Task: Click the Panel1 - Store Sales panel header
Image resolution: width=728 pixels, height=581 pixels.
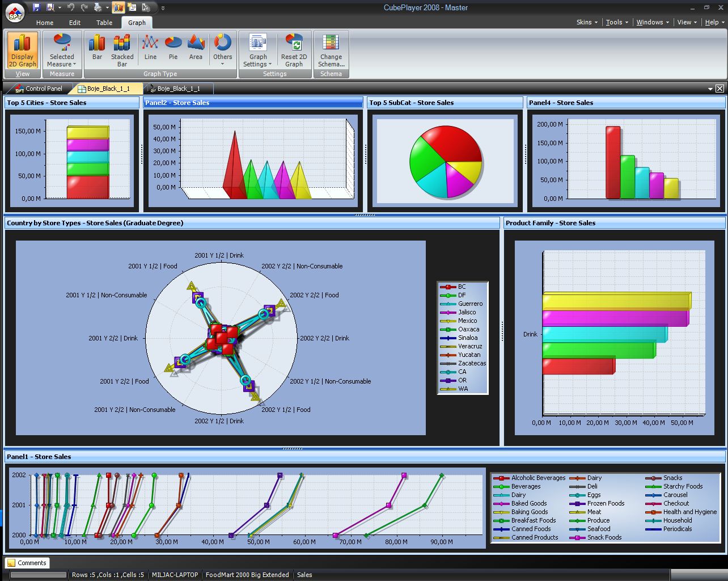Action: (x=365, y=457)
